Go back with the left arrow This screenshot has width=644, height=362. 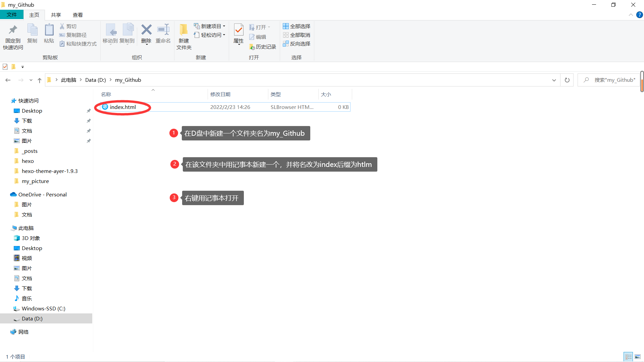[x=8, y=80]
